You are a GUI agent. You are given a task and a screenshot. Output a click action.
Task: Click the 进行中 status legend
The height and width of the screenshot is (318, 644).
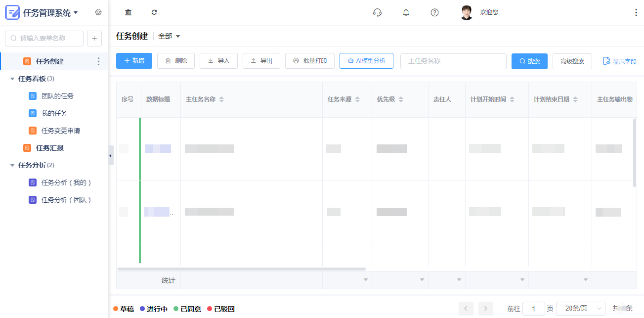tap(154, 309)
